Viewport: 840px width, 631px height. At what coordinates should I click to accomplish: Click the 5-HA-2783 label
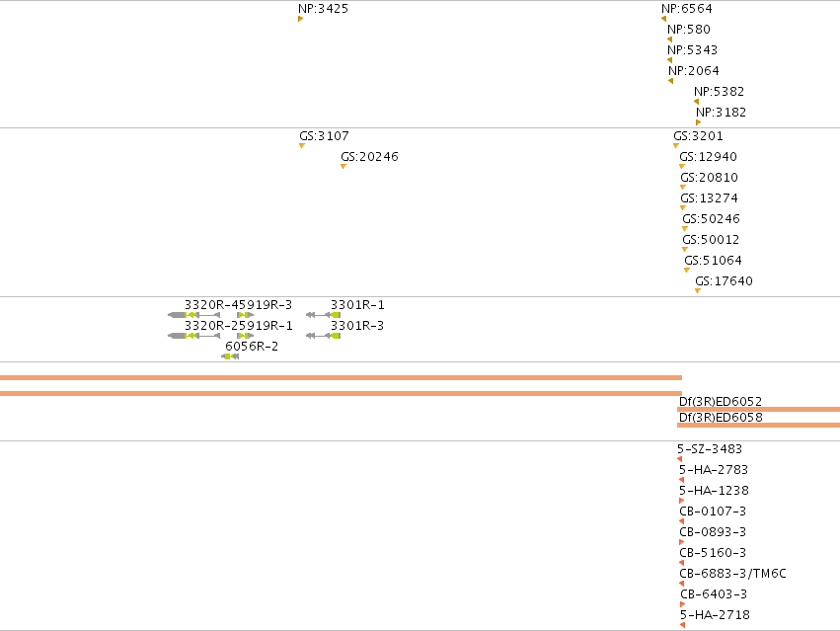(714, 470)
